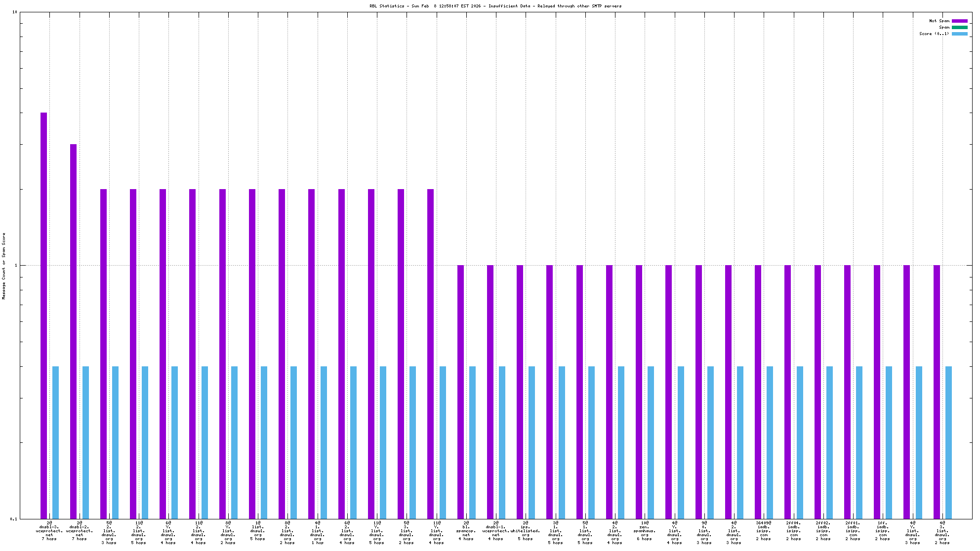This screenshot has width=980, height=551.
Task: Click the Message Count or Spam Score axis label
Action: click(4, 266)
